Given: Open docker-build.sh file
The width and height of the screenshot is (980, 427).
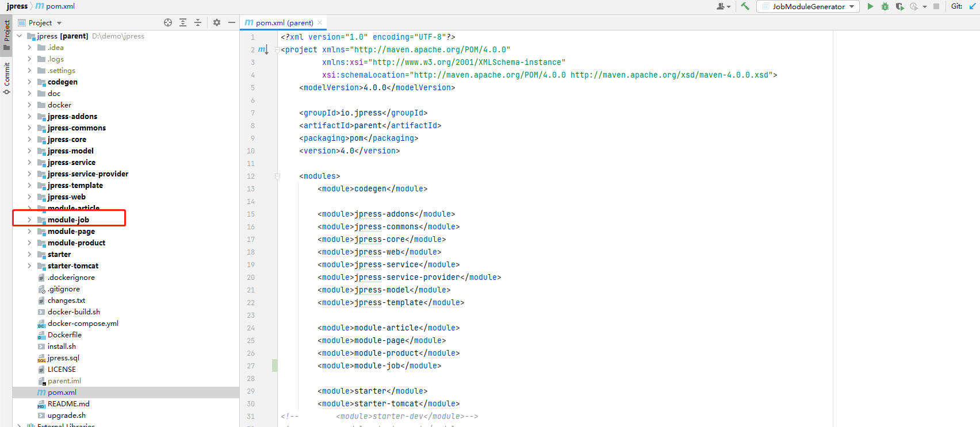Looking at the screenshot, I should (74, 312).
